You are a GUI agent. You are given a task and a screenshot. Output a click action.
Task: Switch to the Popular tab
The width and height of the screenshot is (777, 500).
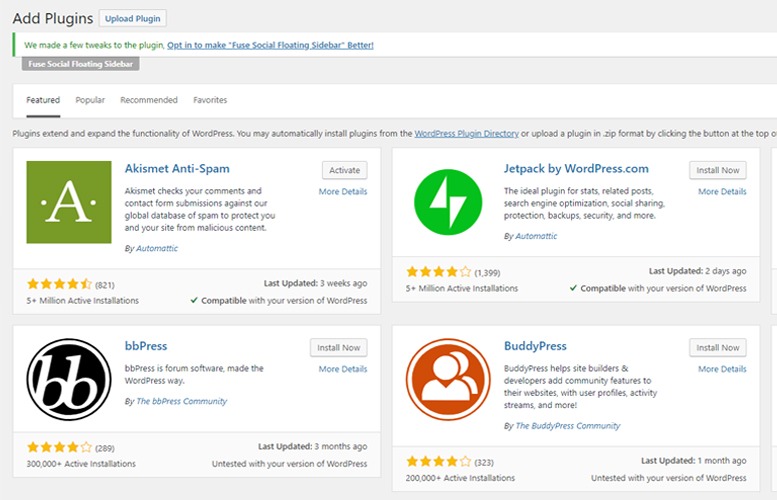90,100
